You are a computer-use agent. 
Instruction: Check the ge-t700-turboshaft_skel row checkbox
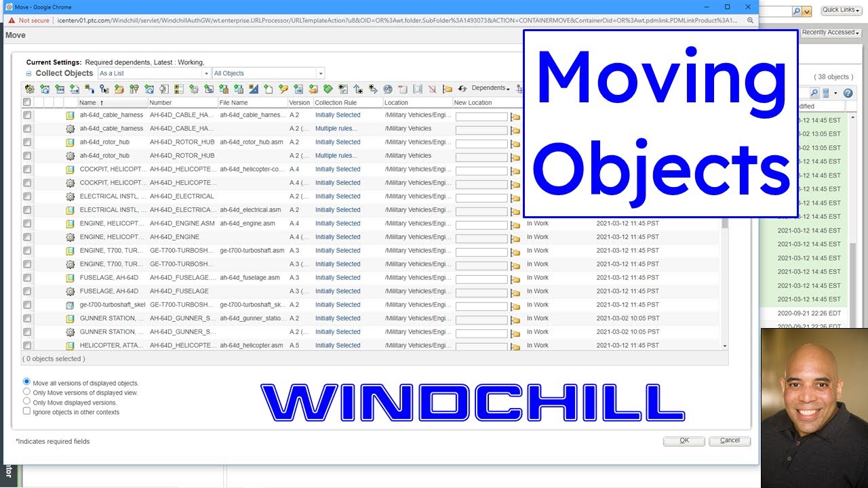click(x=27, y=305)
